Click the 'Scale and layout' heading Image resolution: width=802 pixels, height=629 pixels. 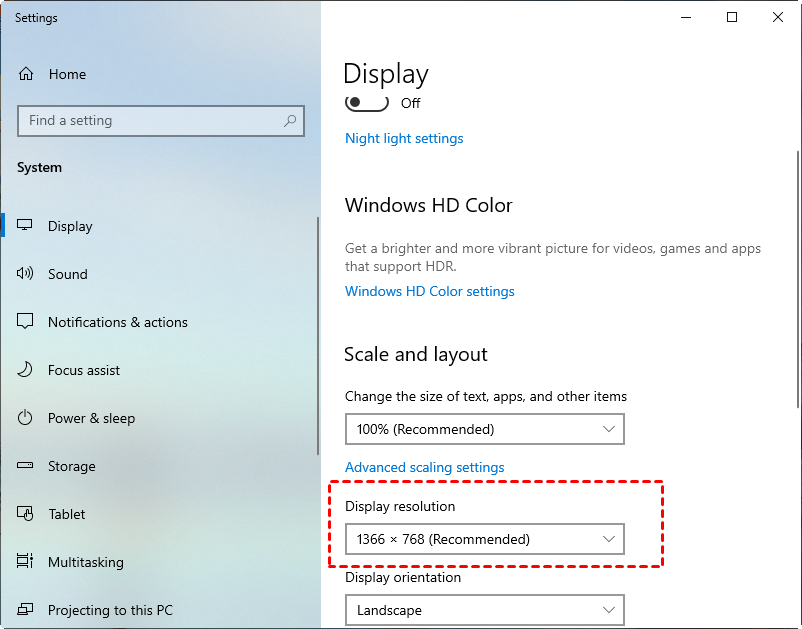coord(416,354)
